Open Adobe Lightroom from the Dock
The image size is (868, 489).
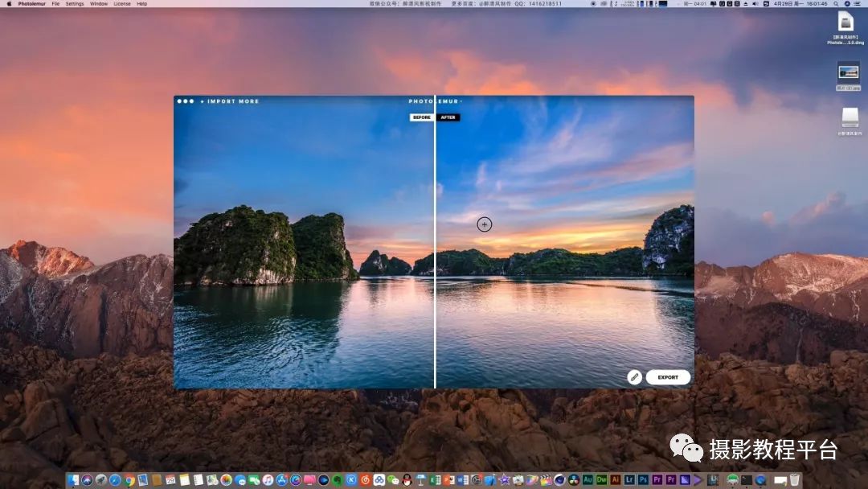629,480
